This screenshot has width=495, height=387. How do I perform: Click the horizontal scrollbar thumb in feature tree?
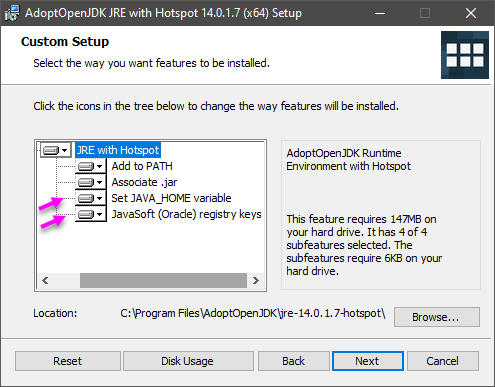[x=163, y=281]
